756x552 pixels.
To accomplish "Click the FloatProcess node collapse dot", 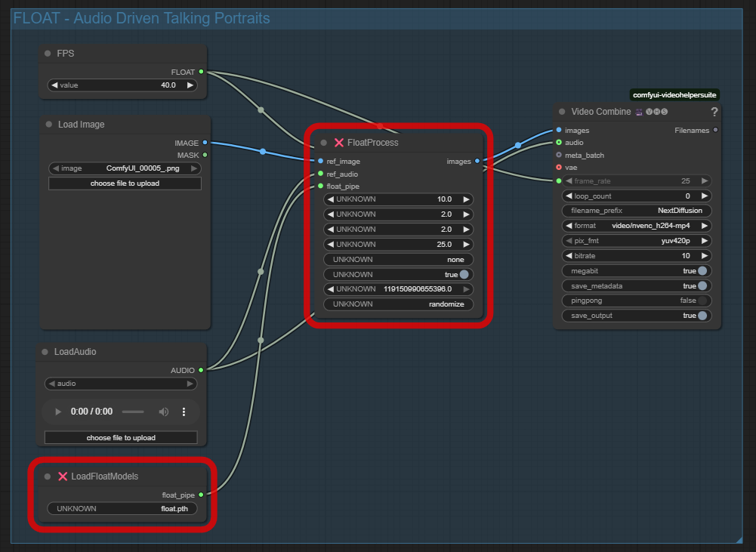I will [x=324, y=143].
